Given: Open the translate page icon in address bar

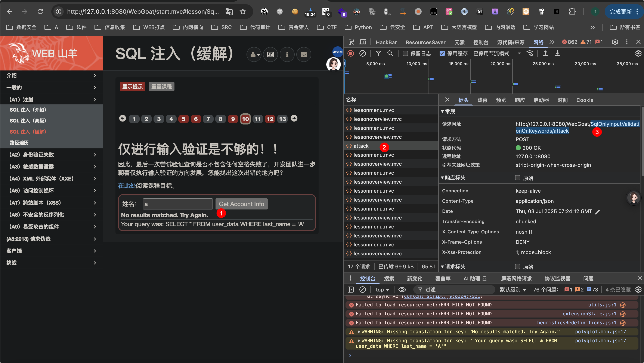Looking at the screenshot, I should point(229,12).
